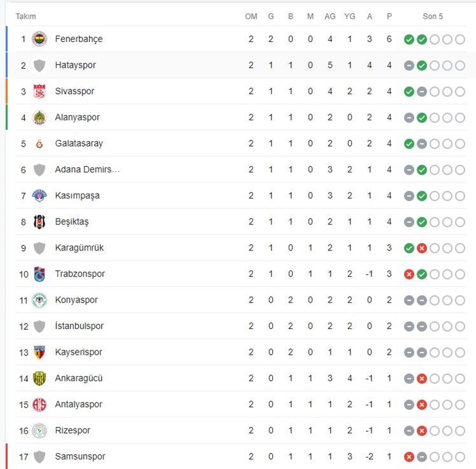Click the Antalyaspor logo
The width and height of the screenshot is (476, 469).
click(x=40, y=405)
